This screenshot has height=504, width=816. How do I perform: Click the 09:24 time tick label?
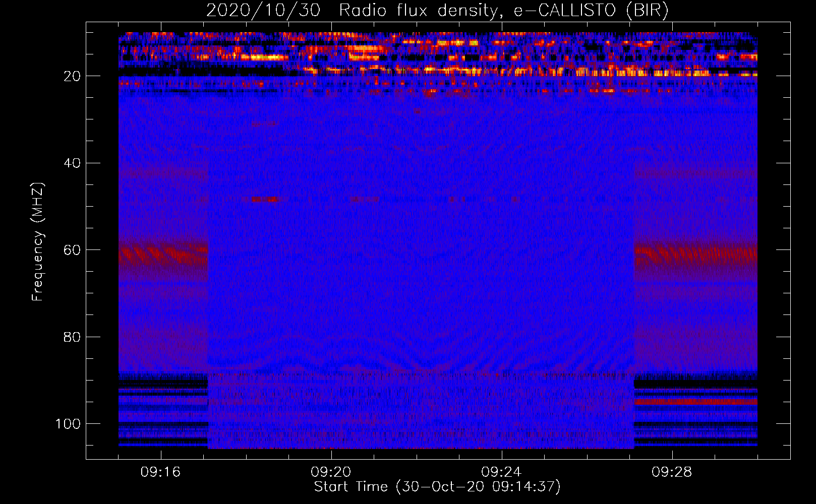501,472
